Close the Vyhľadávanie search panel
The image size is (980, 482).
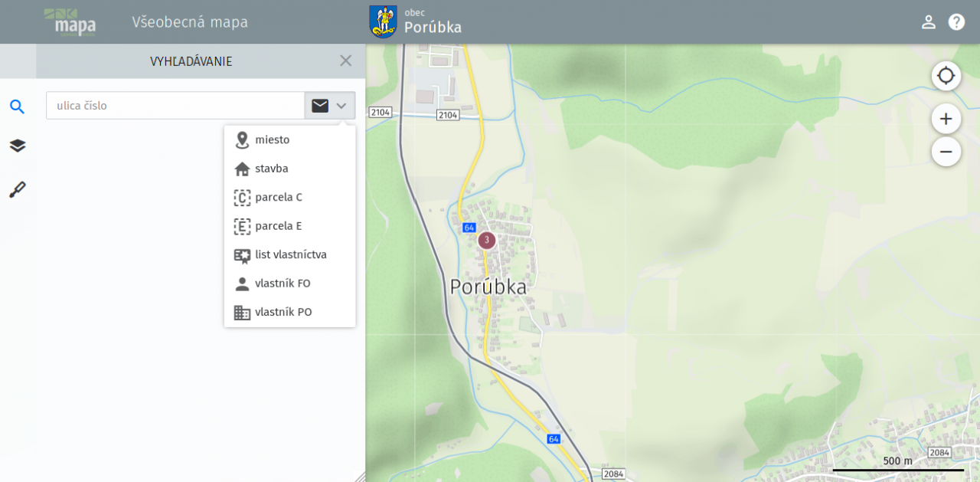click(345, 61)
